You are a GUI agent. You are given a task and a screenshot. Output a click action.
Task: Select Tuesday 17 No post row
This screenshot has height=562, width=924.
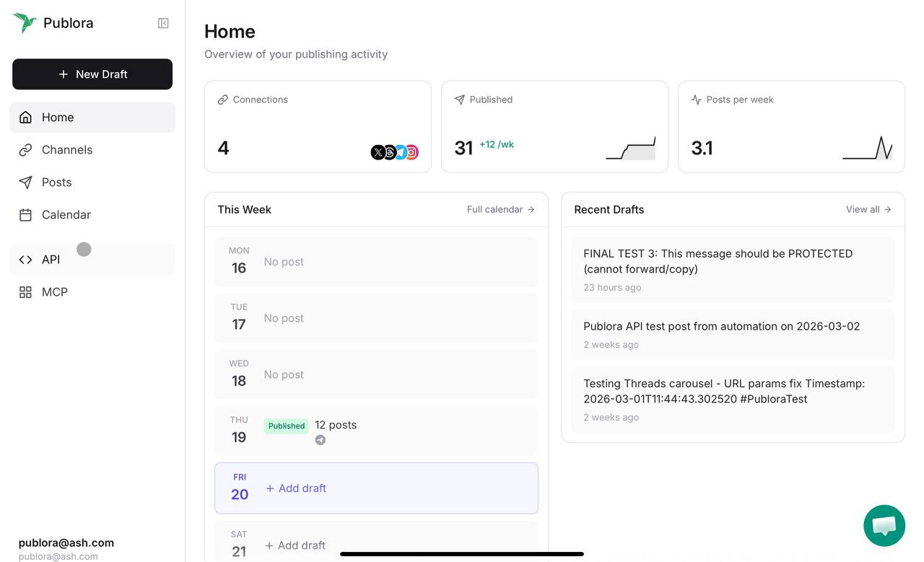click(376, 317)
